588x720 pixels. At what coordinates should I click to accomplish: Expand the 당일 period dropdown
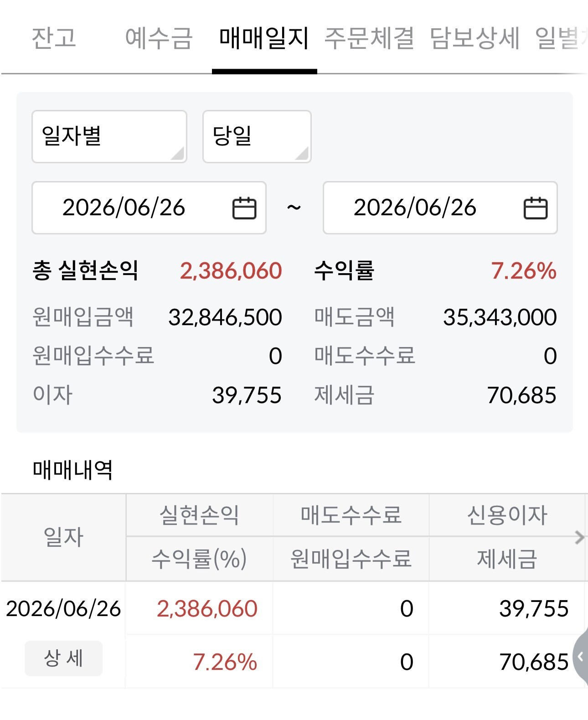click(x=257, y=136)
